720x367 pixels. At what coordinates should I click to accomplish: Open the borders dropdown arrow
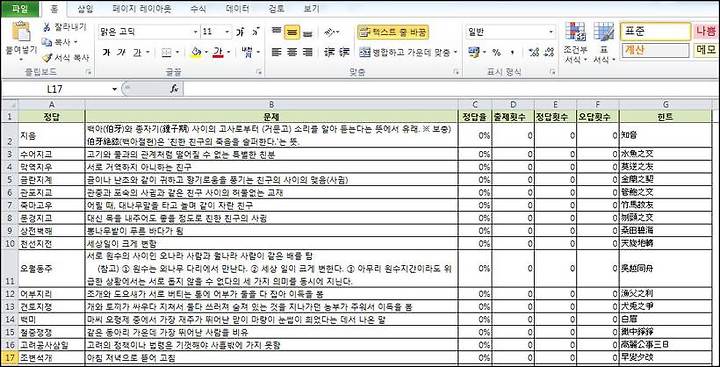[177, 52]
